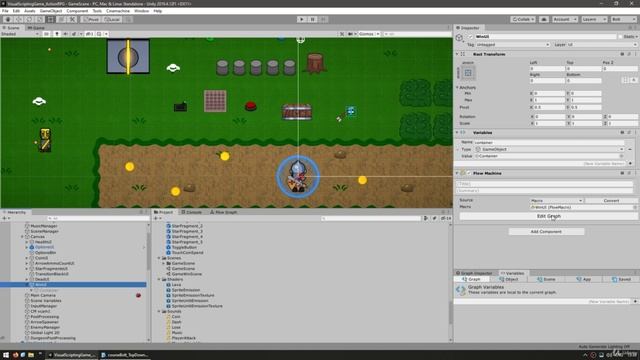Click the Project search field
This screenshot has height=360, width=640.
click(x=371, y=218)
